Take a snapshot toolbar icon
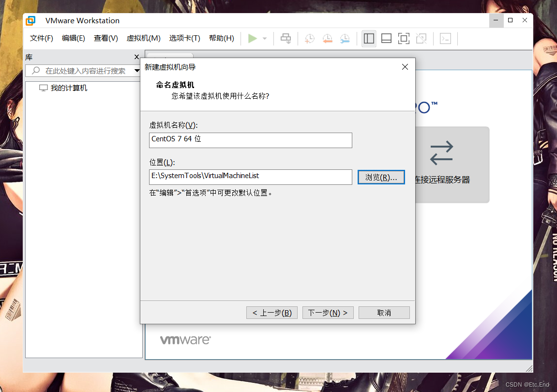This screenshot has width=557, height=392. point(310,38)
